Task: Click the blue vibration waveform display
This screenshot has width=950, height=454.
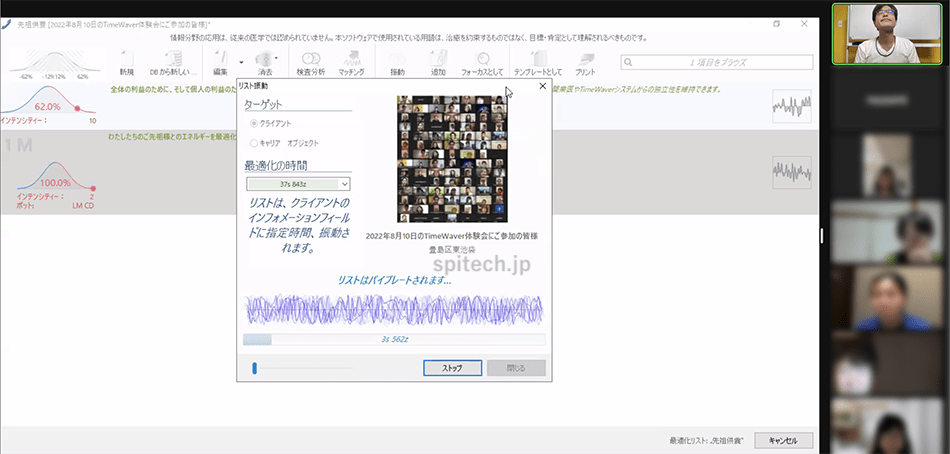Action: click(x=394, y=309)
